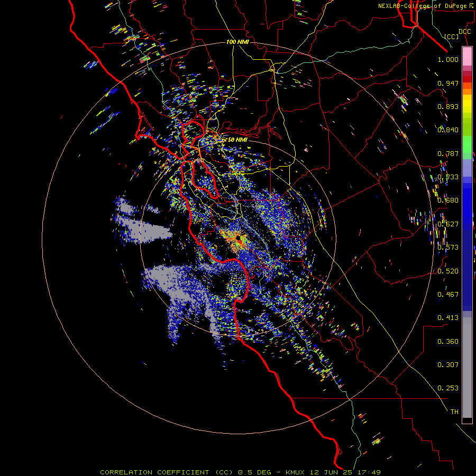Image resolution: width=476 pixels, height=476 pixels.
Task: Select the 0.893 scale value
Action: click(x=448, y=106)
